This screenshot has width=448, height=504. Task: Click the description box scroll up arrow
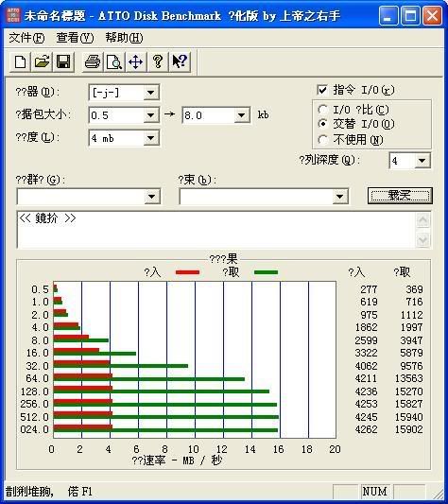(x=422, y=220)
